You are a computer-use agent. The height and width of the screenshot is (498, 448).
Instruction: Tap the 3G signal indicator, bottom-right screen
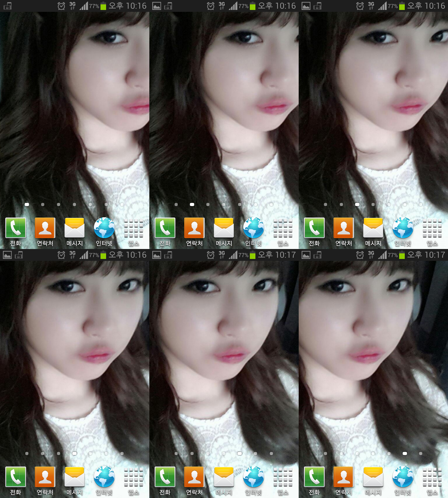coord(371,255)
